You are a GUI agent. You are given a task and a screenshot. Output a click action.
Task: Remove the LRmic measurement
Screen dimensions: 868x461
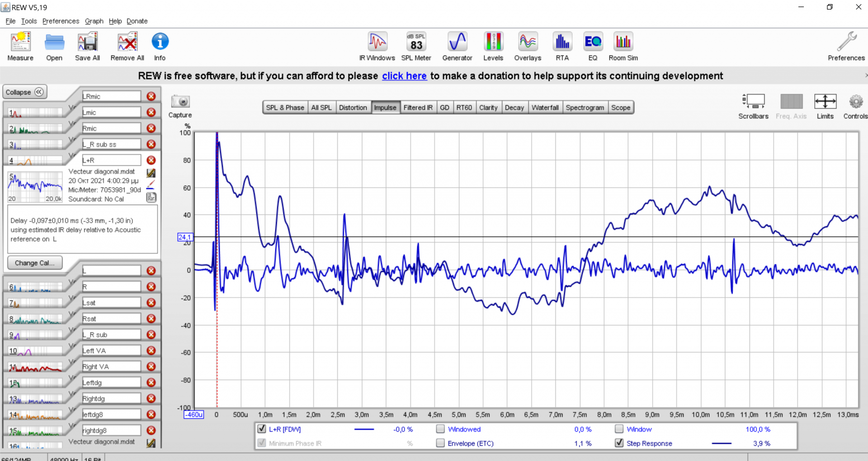[x=151, y=96]
